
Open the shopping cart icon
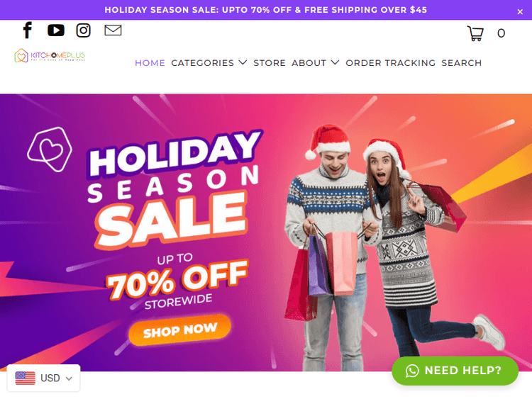(x=475, y=33)
